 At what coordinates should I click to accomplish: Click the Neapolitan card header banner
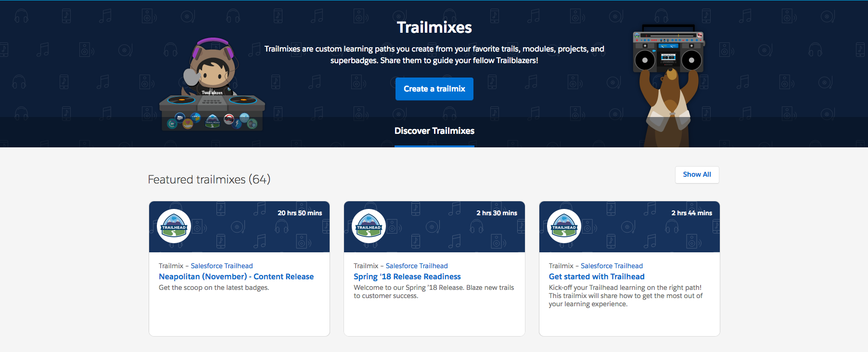tap(239, 227)
